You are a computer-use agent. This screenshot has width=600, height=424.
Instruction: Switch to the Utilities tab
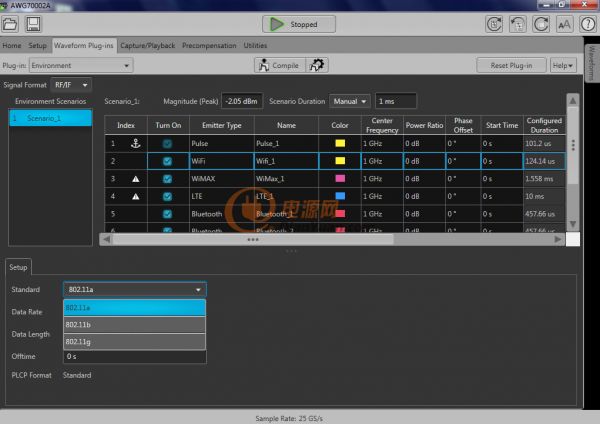pyautogui.click(x=255, y=46)
